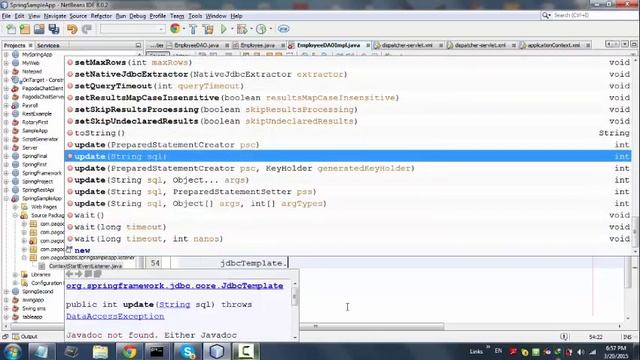Click the New Project toolbar icon
The width and height of the screenshot is (640, 360).
click(25, 29)
